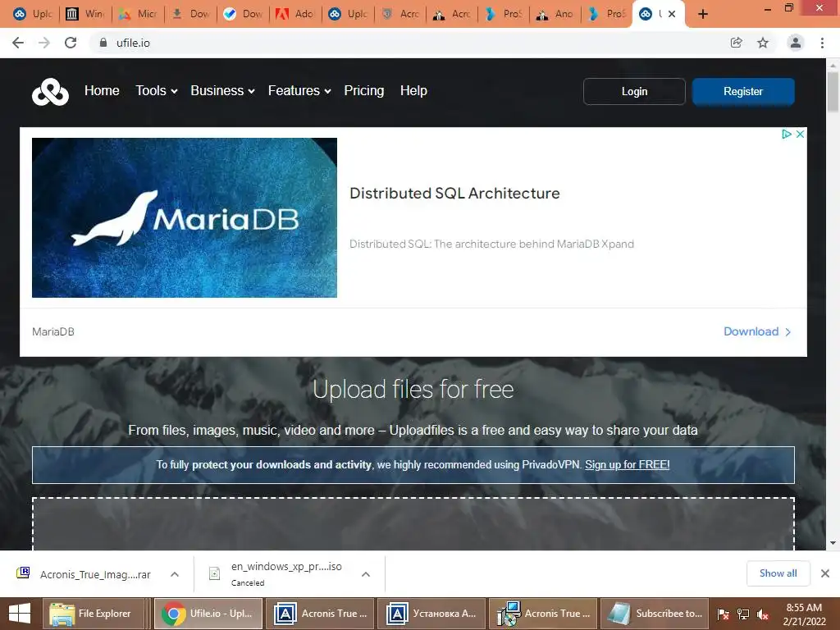Open Chrome three-dot menu
This screenshot has height=630, width=840.
822,43
